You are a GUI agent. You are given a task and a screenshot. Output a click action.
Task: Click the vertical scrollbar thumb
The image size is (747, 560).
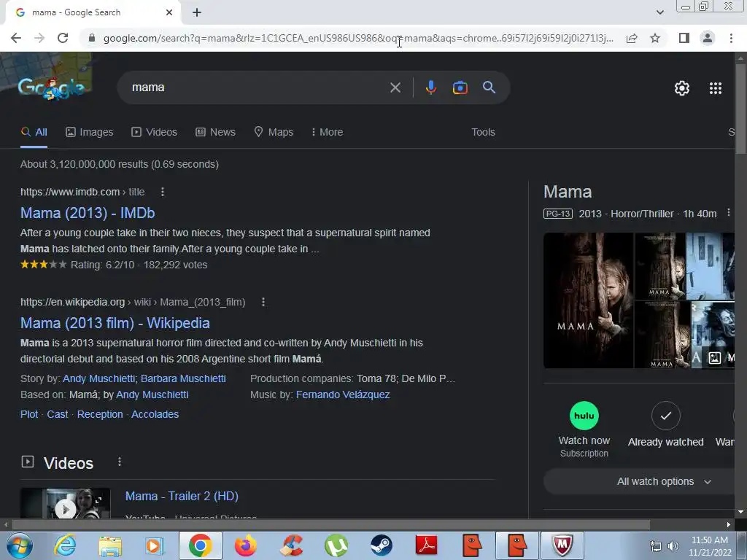(740, 109)
